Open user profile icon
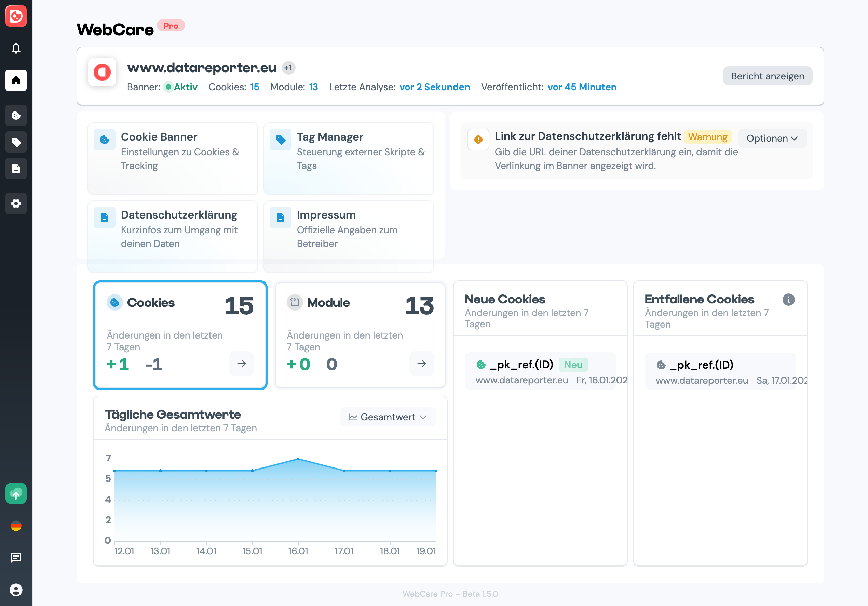The height and width of the screenshot is (606, 868). [x=16, y=590]
